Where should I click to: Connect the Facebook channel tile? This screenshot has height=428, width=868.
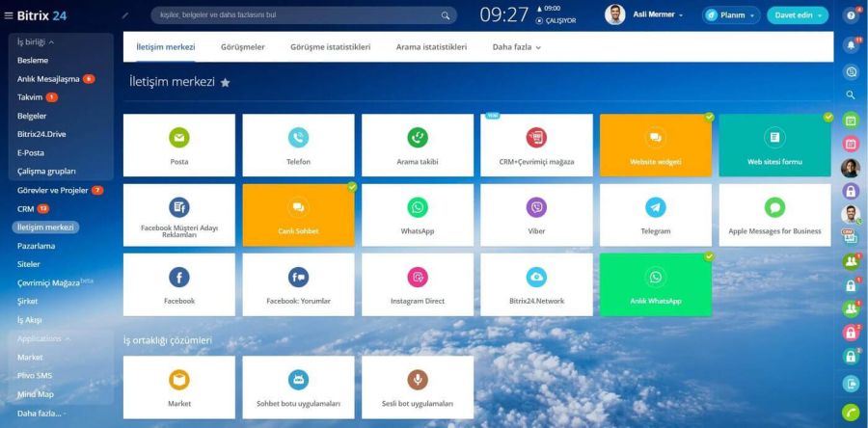[x=178, y=284]
